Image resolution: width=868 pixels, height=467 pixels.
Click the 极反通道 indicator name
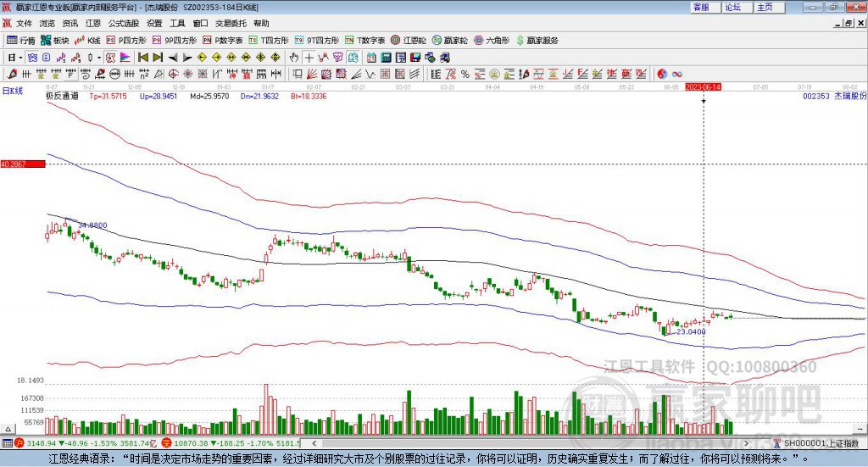click(x=62, y=97)
